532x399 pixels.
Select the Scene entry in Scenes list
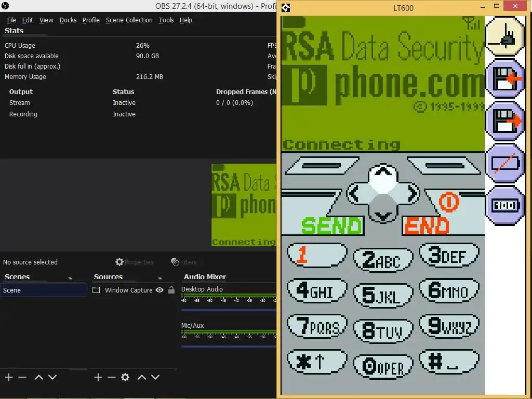44,290
